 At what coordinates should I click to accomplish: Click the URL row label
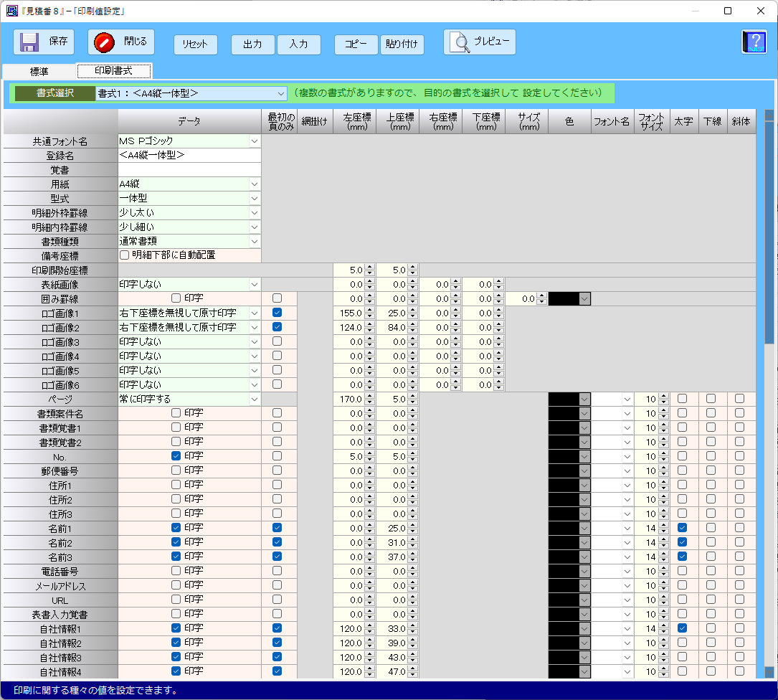pos(60,601)
